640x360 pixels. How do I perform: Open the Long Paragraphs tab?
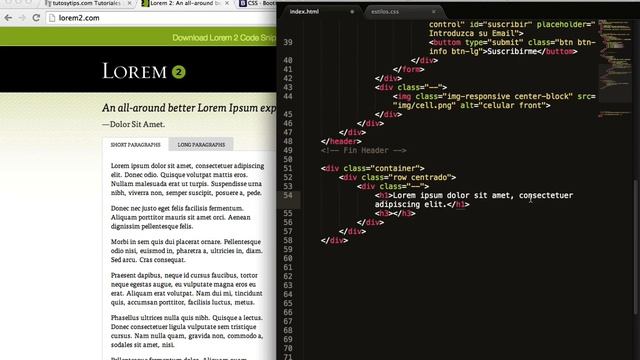coord(201,144)
